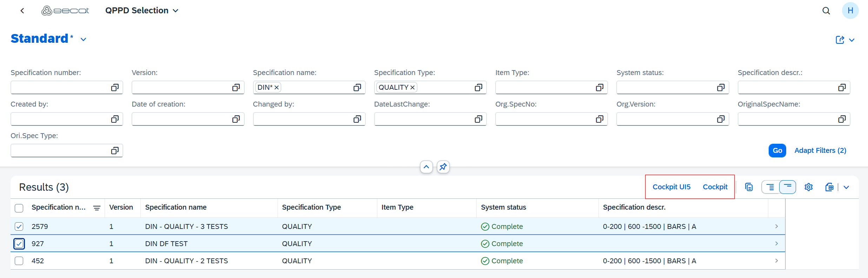Click the back navigation arrow
Viewport: 868px width, 278px height.
pyautogui.click(x=22, y=11)
